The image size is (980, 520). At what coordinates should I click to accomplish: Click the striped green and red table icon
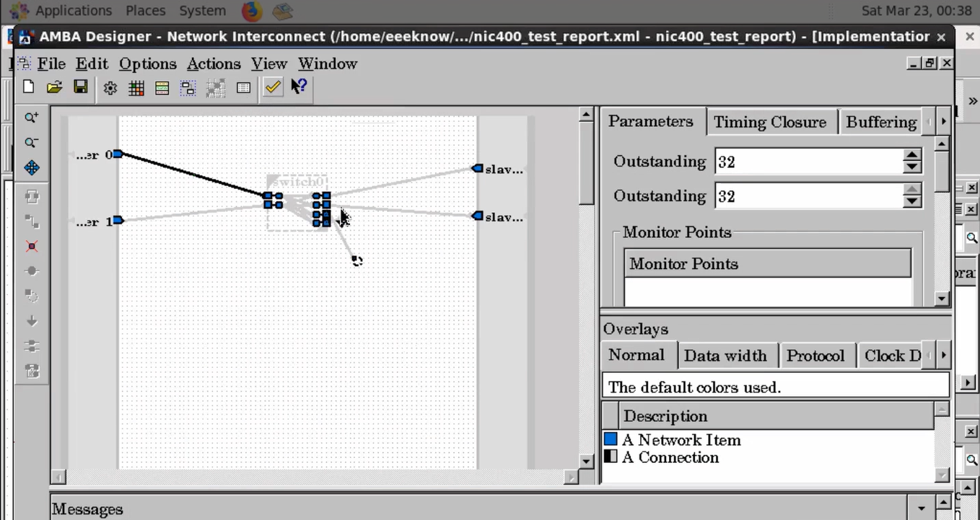162,88
